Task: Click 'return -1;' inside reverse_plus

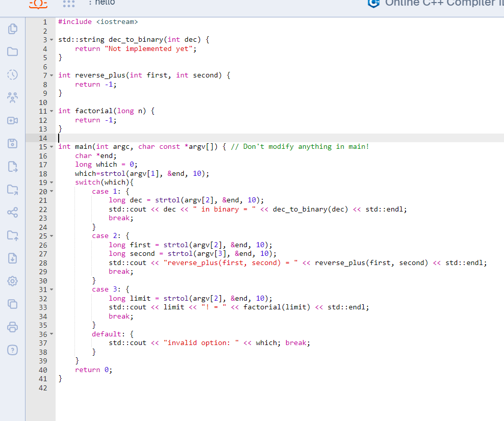Action: click(x=96, y=85)
